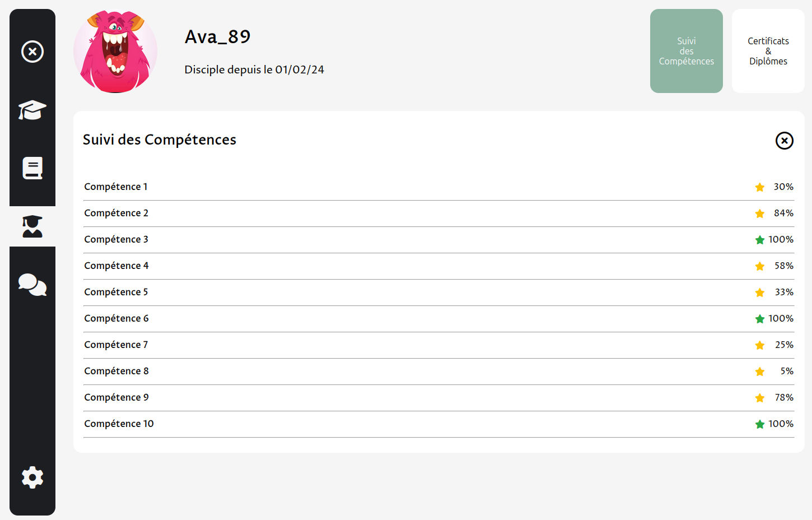Select the graduate student profile icon
This screenshot has height=520, width=812.
32,226
